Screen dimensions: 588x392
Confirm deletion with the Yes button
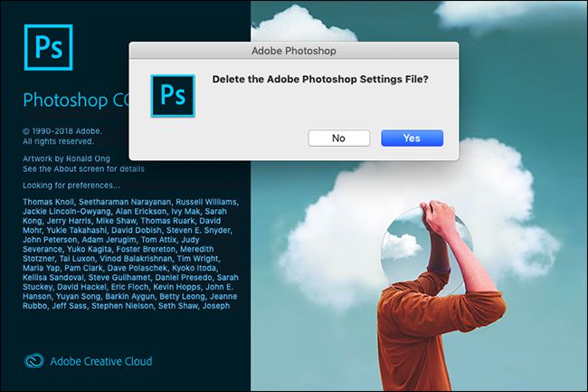pos(413,138)
